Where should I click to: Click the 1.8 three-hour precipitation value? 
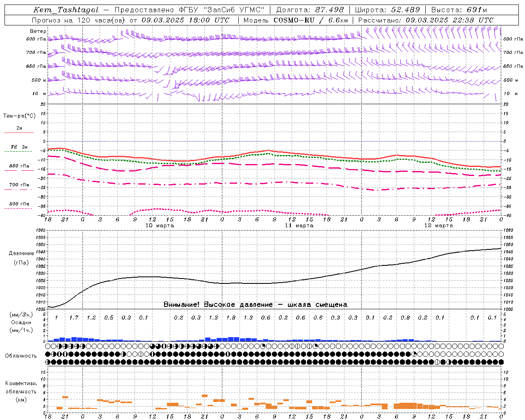231,318
